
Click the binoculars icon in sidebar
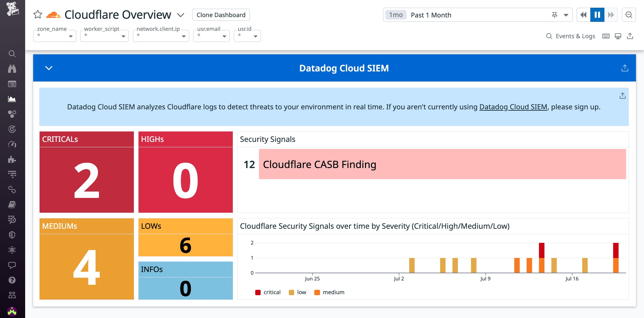12,69
